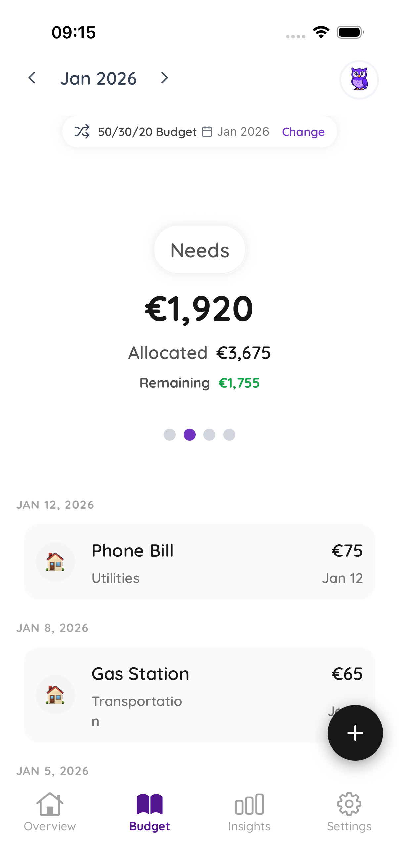Tap the shuffle icon beside 50/30/20 Budget
Viewport: 399px width, 868px height.
[82, 132]
